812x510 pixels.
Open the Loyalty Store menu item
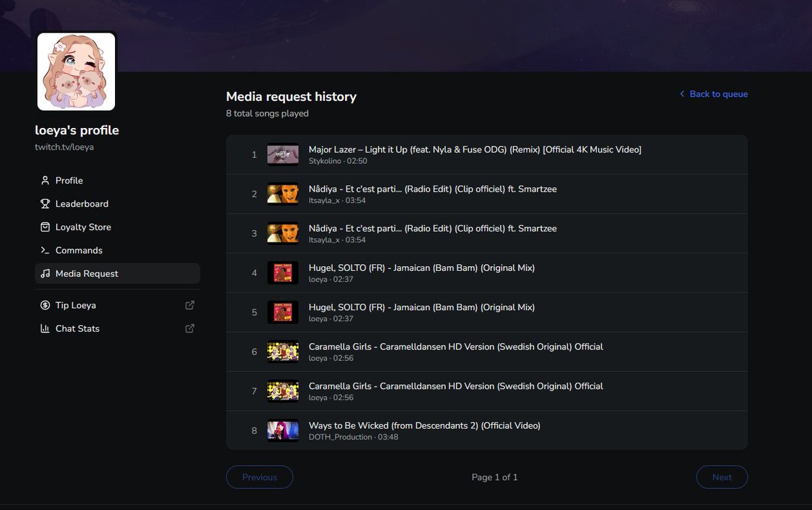(118, 227)
